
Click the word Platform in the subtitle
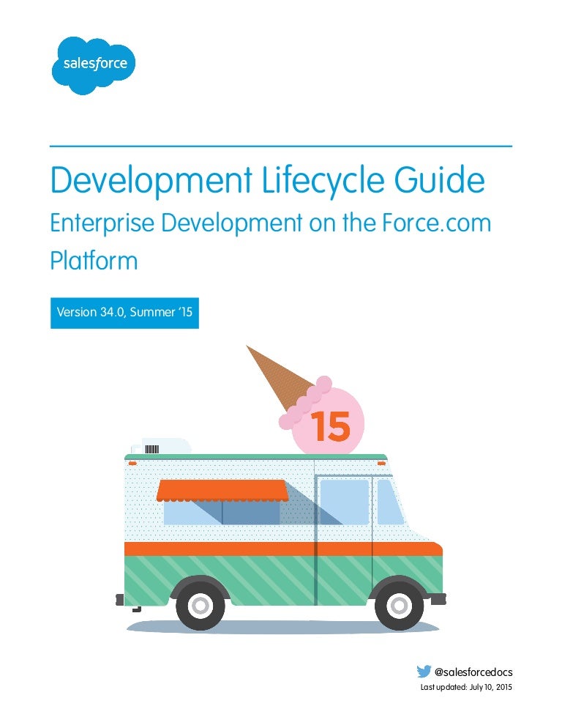[94, 261]
